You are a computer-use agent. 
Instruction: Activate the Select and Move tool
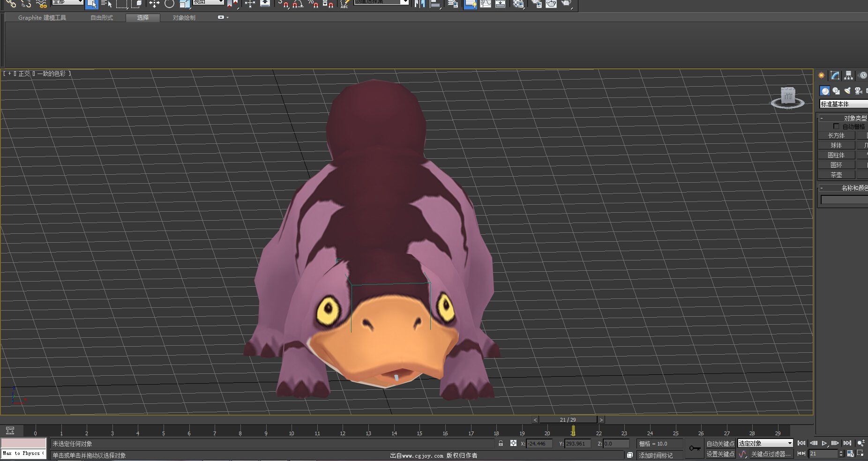click(154, 4)
